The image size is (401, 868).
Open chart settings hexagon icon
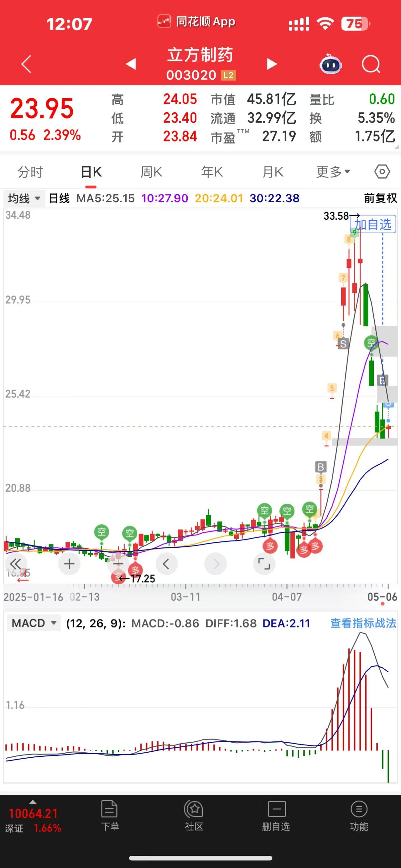382,172
